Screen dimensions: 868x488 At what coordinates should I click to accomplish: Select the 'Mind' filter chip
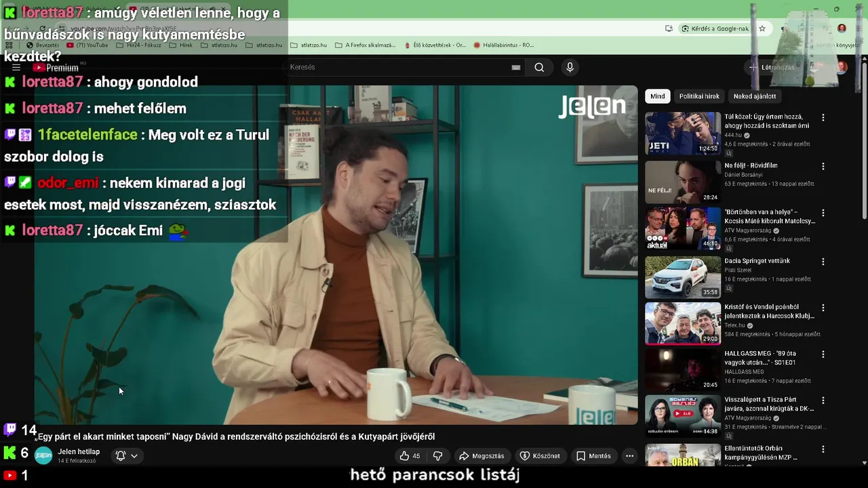[658, 96]
